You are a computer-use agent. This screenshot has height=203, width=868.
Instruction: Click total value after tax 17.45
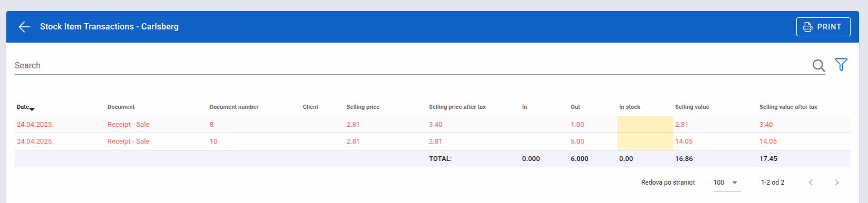click(768, 159)
